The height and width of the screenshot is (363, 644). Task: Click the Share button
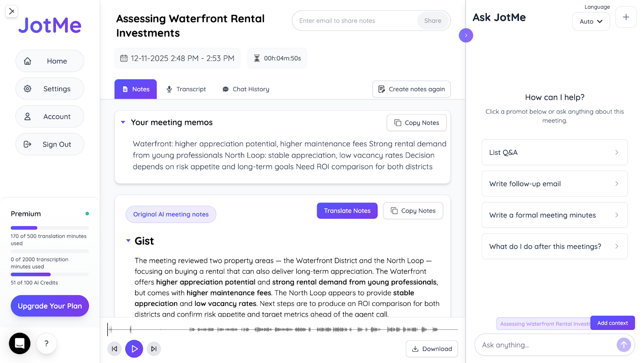coord(433,21)
